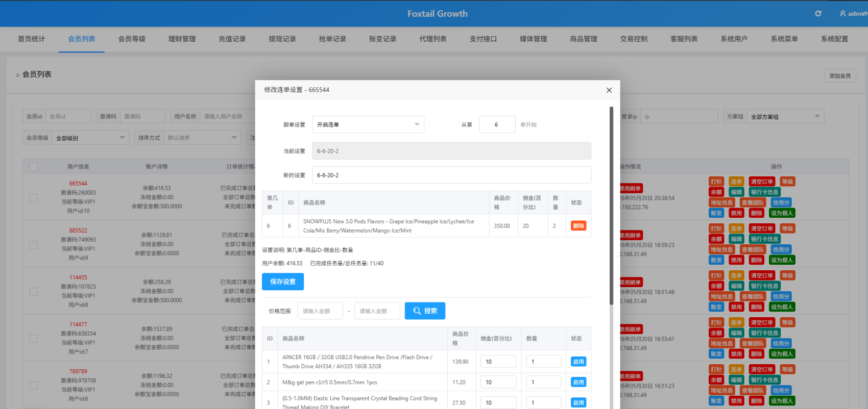Click member ID 885522 in red
Image resolution: width=868 pixels, height=409 pixels.
[78, 231]
